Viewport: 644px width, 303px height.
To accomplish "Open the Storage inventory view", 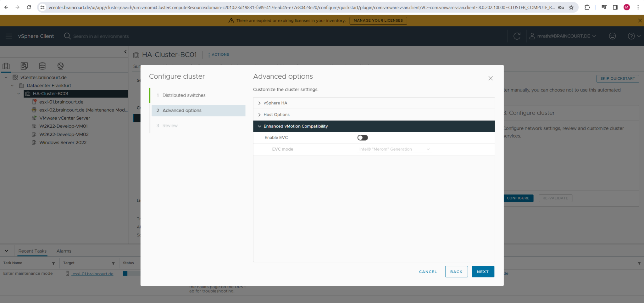I will (42, 66).
